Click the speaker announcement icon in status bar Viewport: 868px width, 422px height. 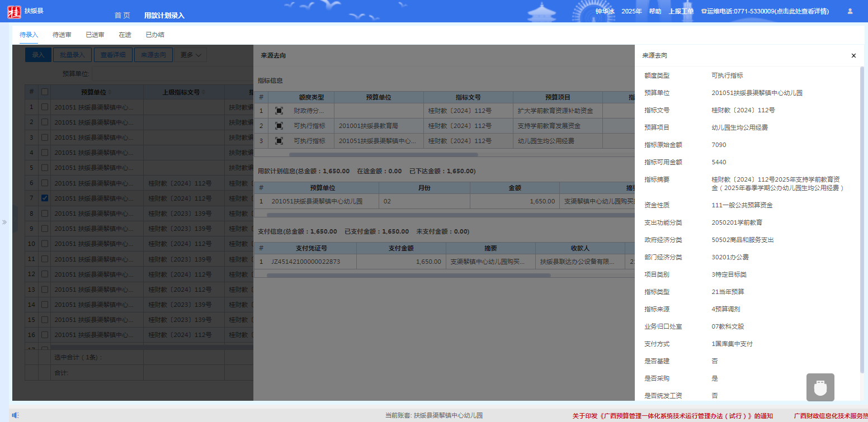(15, 415)
